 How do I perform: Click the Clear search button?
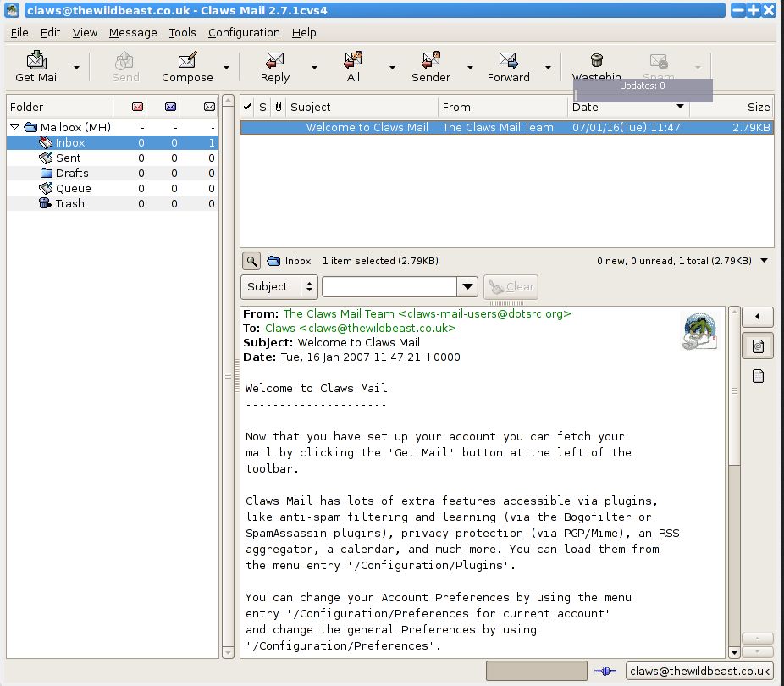pos(511,286)
